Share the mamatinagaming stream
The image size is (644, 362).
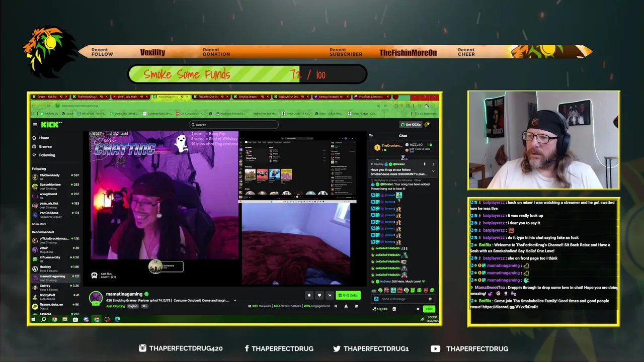(336, 306)
